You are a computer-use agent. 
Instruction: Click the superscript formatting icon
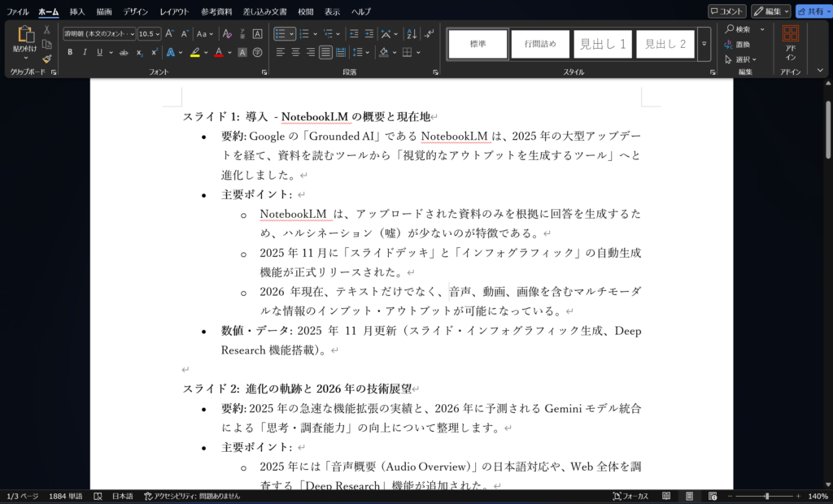pyautogui.click(x=155, y=52)
